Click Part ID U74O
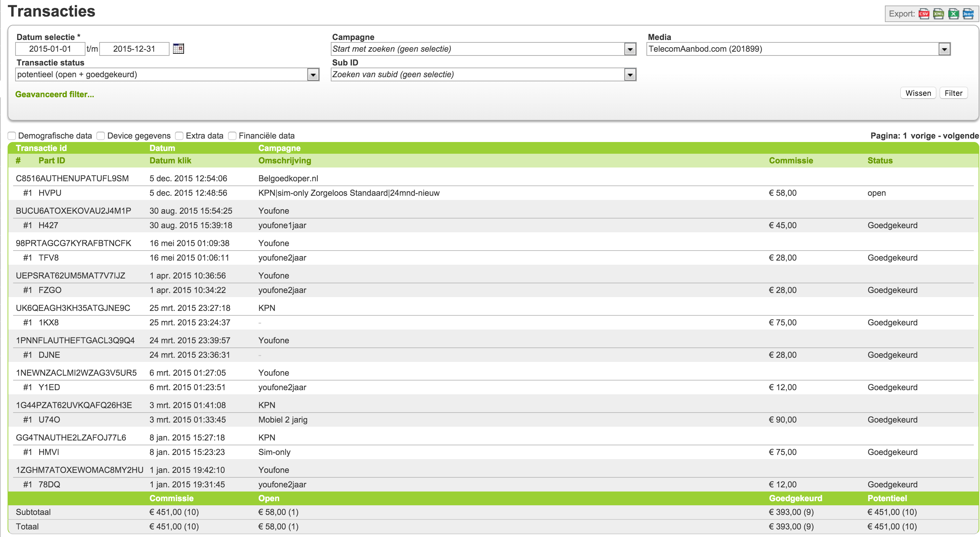This screenshot has height=537, width=980. click(x=49, y=419)
